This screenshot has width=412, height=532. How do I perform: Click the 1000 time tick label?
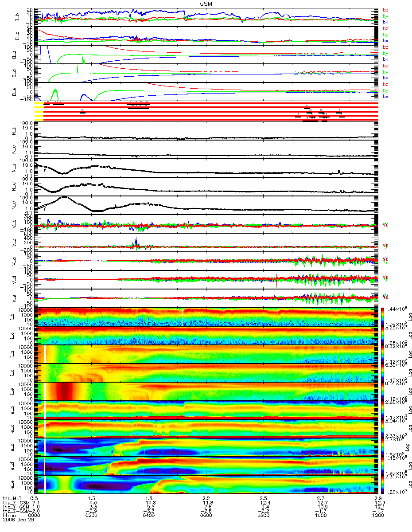pyautogui.click(x=320, y=516)
